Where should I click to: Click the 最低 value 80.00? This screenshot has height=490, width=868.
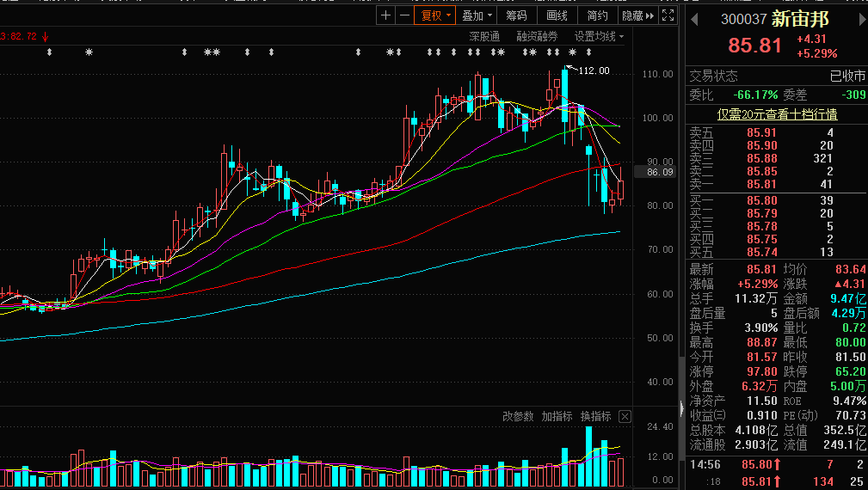pos(850,342)
